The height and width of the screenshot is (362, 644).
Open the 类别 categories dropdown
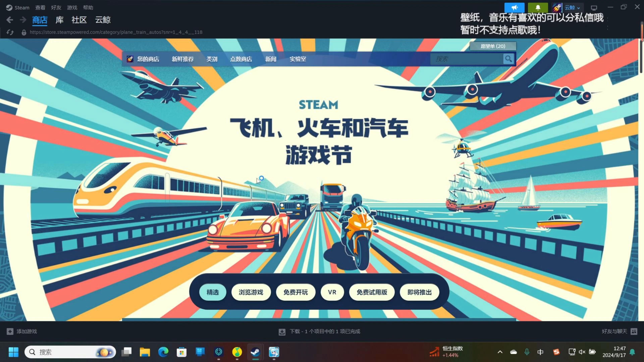pos(212,59)
